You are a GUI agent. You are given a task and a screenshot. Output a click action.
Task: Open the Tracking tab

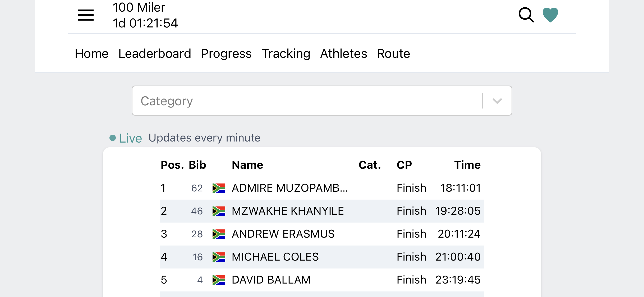tap(286, 54)
